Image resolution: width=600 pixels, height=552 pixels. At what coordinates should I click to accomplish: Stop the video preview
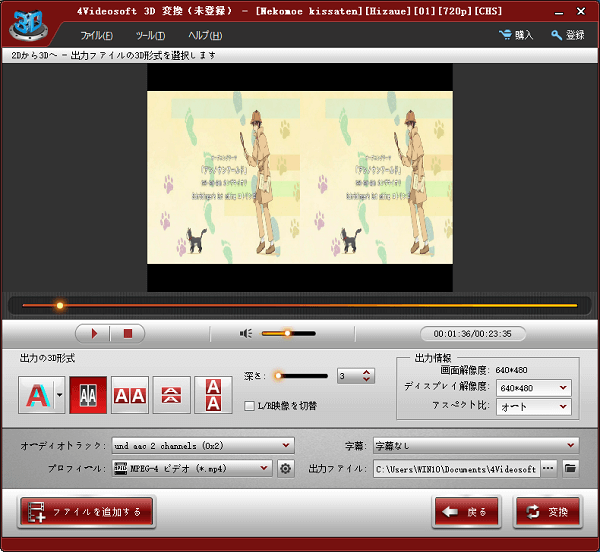click(x=128, y=334)
